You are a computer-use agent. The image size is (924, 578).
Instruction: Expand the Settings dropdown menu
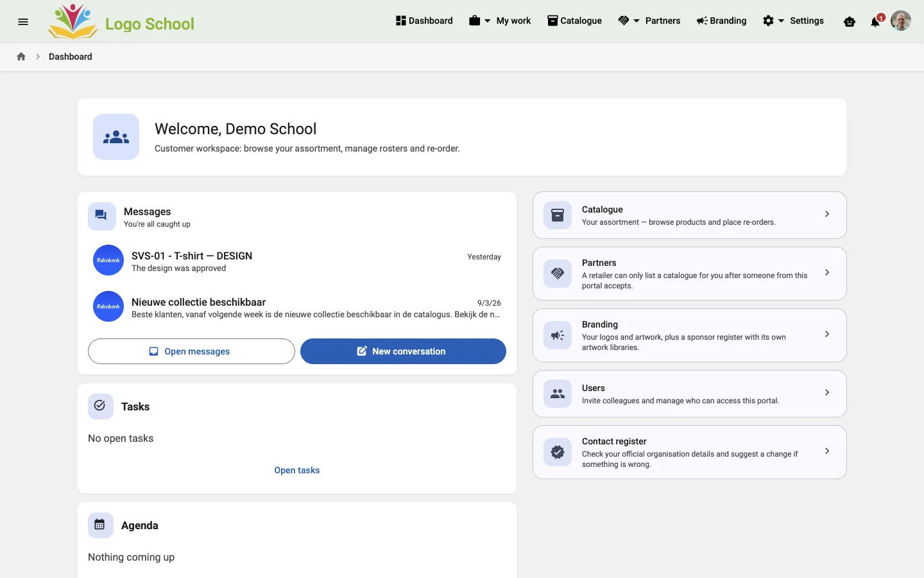[x=793, y=21]
